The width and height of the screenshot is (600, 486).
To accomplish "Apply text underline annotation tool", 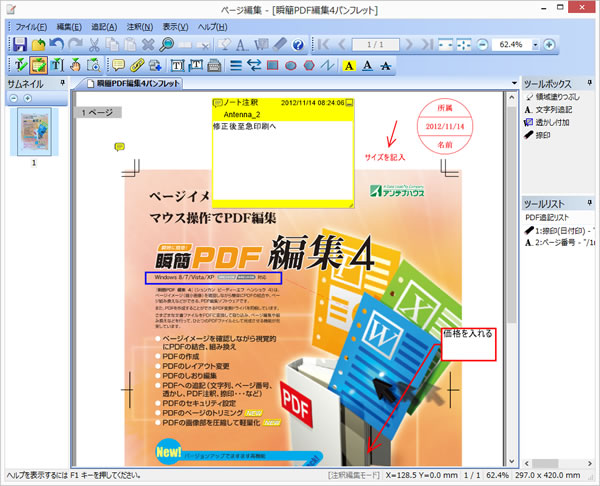I will [367, 66].
